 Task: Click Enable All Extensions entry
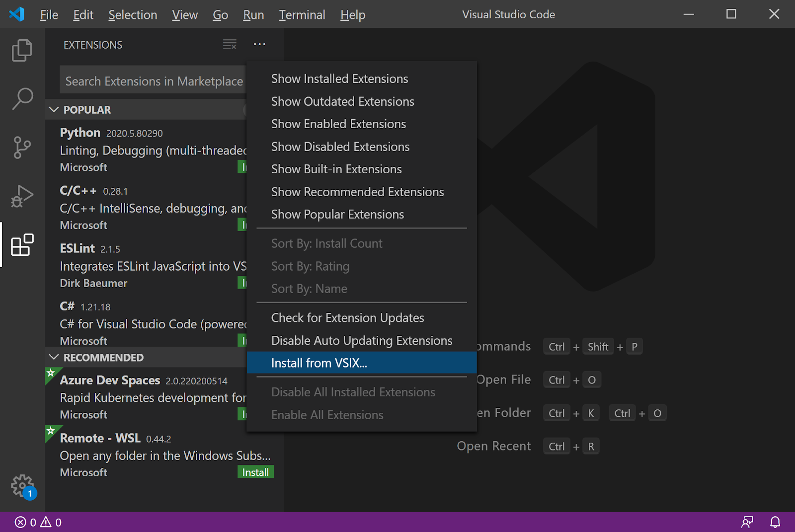tap(362, 415)
